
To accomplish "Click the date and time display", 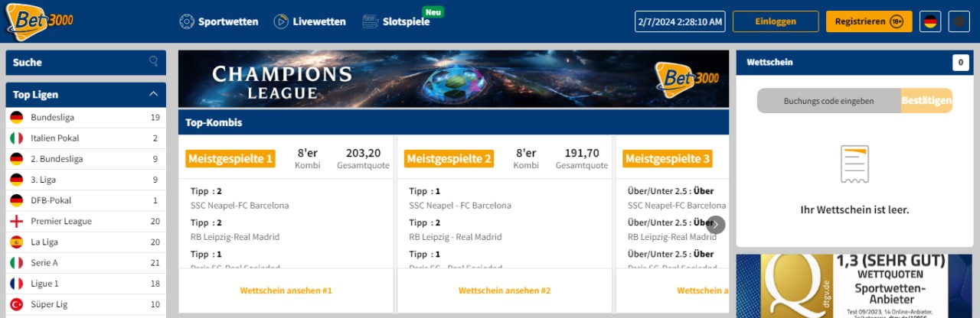I will coord(680,21).
